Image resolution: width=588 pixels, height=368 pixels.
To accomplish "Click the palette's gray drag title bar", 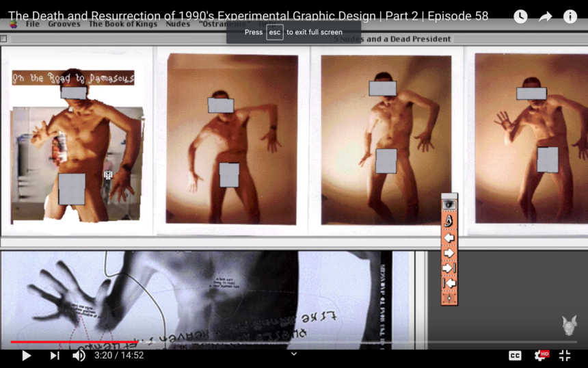I will 449,196.
